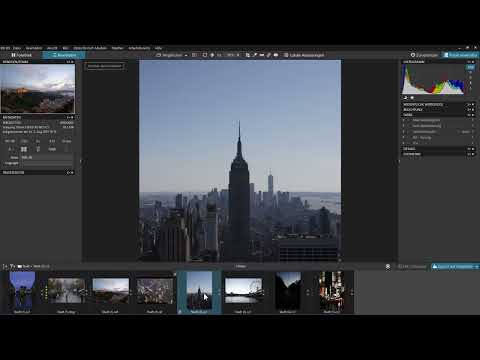Open the Arbeitsbereich menu
The height and width of the screenshot is (360, 480).
coord(139,48)
